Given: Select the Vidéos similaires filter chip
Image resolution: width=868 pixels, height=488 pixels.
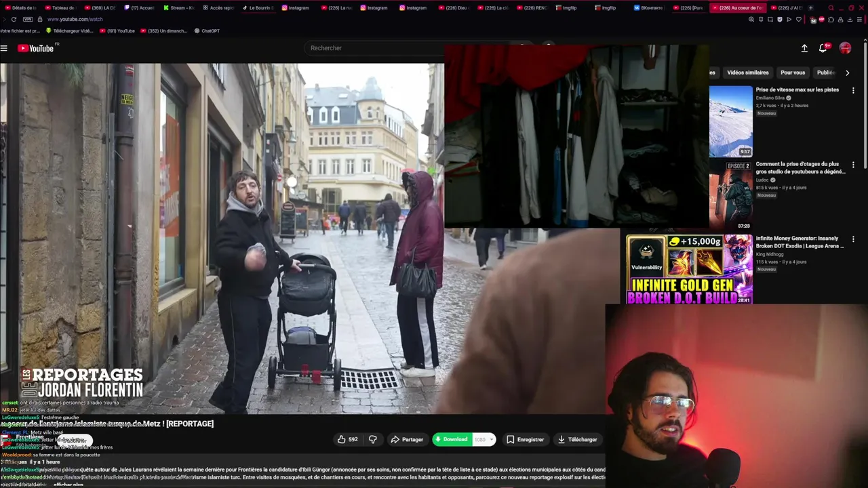Looking at the screenshot, I should [748, 73].
